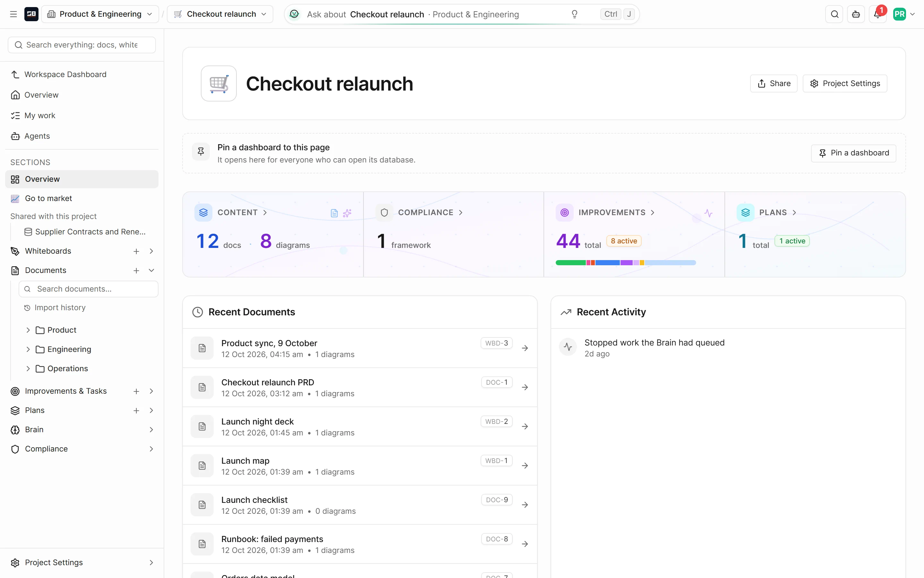The width and height of the screenshot is (924, 578).
Task: Go to Workspace Dashboard
Action: (x=82, y=74)
